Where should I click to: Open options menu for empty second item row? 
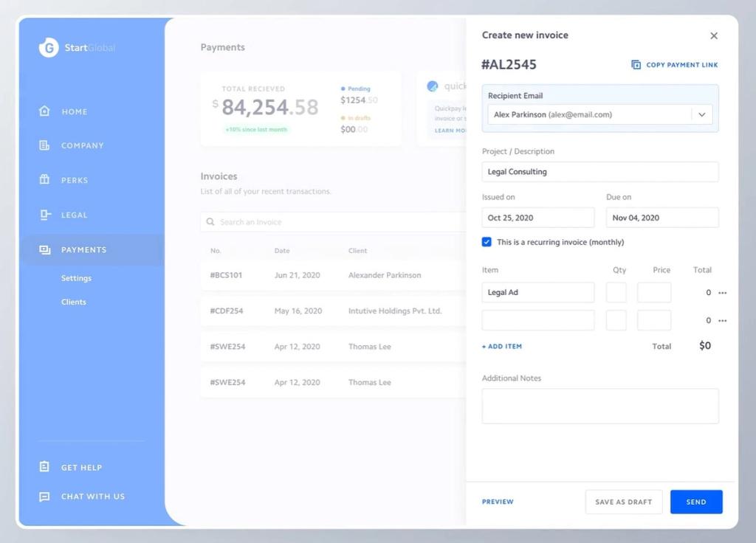click(722, 320)
